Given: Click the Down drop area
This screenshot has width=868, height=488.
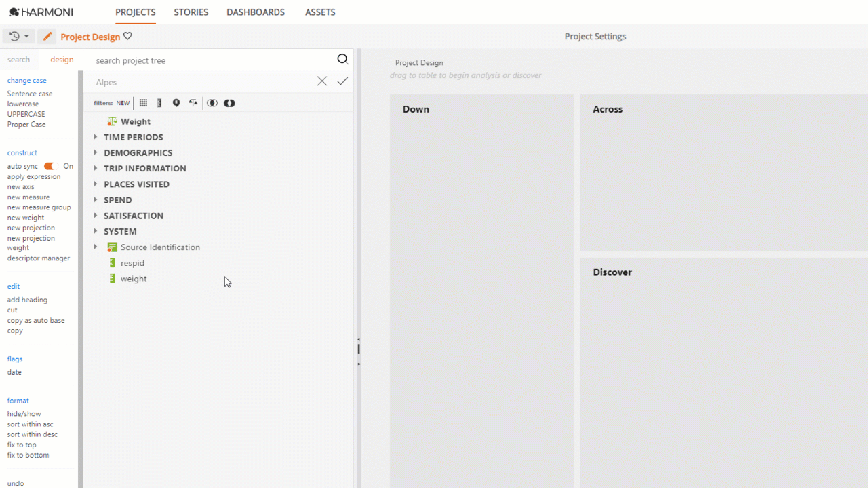Looking at the screenshot, I should 481,291.
